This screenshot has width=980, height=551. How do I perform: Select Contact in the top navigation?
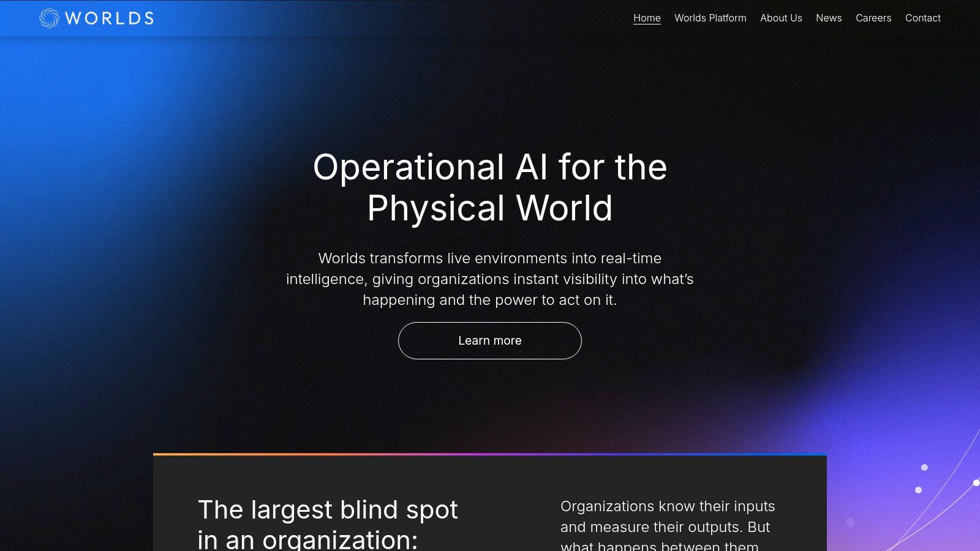923,18
